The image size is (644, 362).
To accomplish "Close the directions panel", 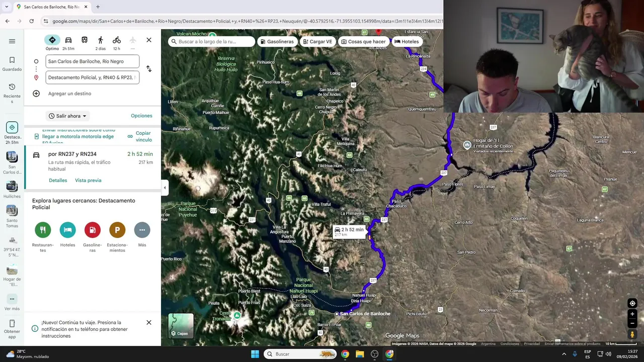I will (x=149, y=40).
